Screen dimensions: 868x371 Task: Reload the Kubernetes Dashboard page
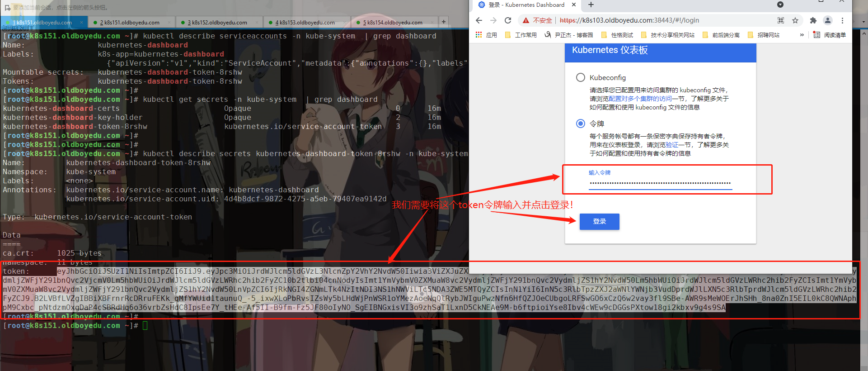coord(508,20)
